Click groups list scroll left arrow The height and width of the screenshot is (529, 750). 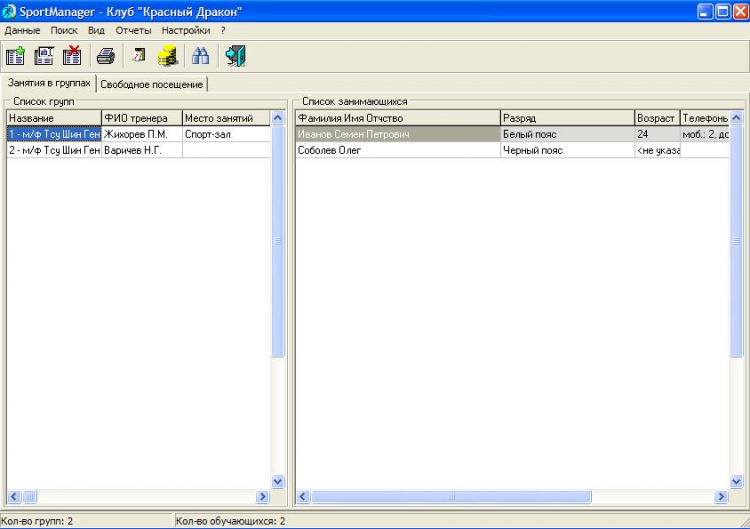(14, 496)
